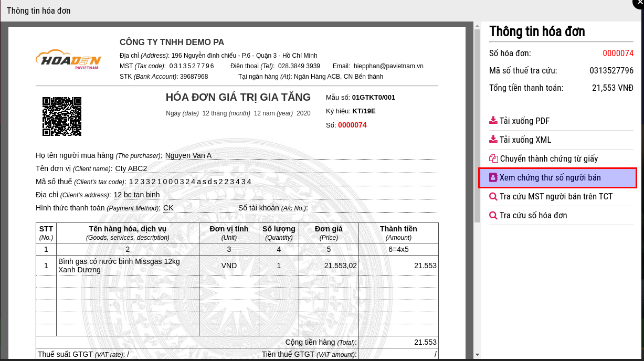Click the scrollbar up arrow
The image size is (644, 361).
click(x=477, y=25)
